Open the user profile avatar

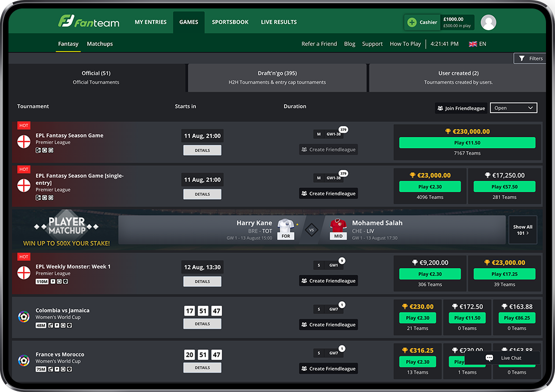coord(488,22)
